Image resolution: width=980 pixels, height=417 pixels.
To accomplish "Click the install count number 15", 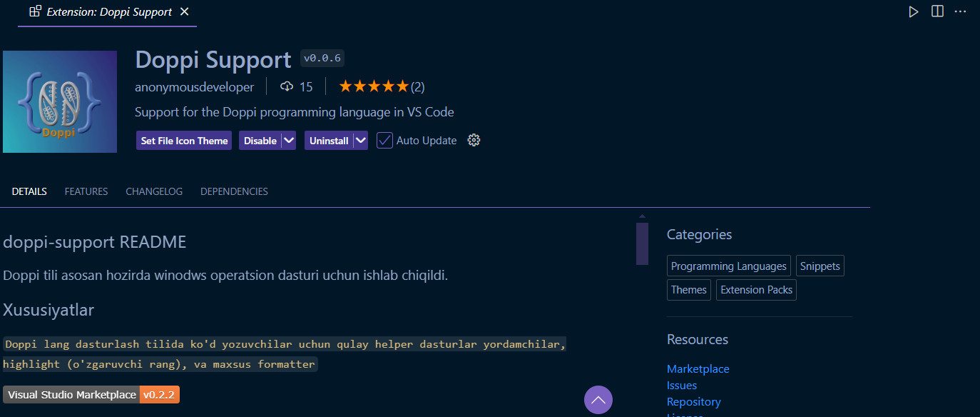I will (x=306, y=87).
